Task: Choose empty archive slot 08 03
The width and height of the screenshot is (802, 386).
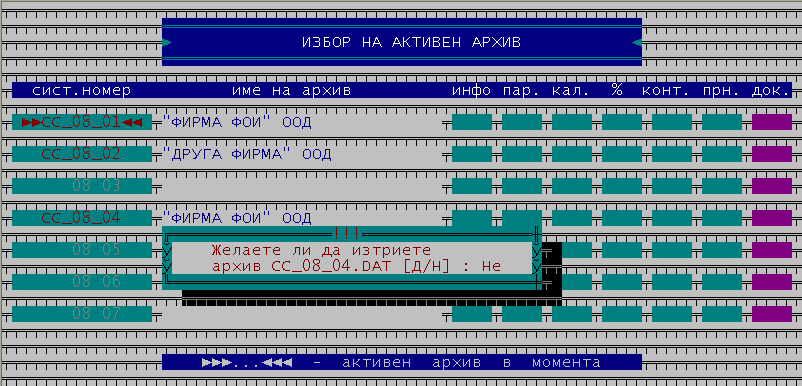Action: (x=82, y=186)
